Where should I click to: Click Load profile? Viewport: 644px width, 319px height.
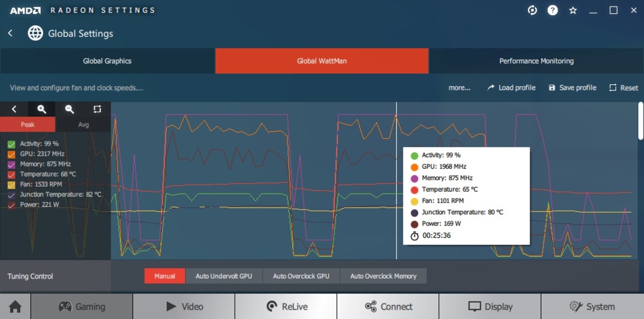coord(511,88)
